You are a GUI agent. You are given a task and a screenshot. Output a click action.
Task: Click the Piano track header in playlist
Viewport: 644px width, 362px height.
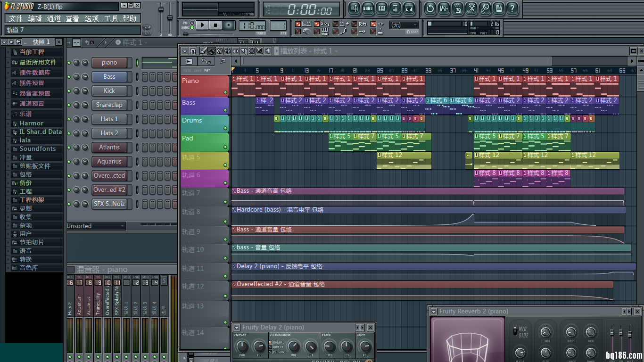coord(205,85)
